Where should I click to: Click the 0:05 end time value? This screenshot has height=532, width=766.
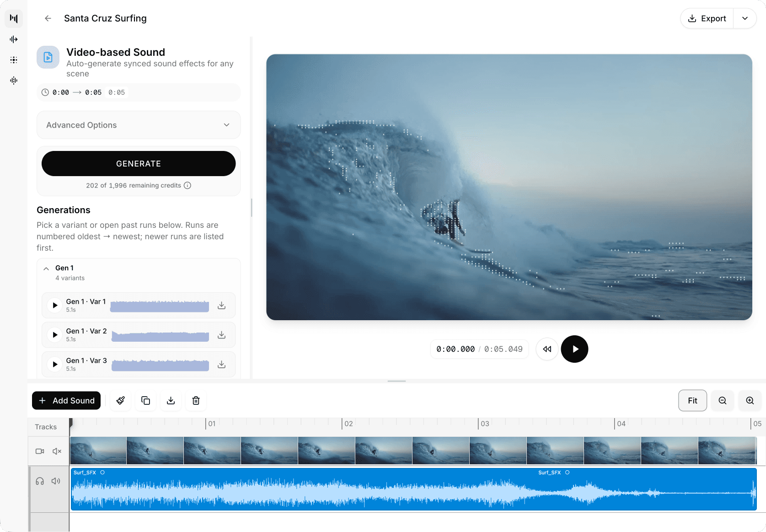pos(93,92)
